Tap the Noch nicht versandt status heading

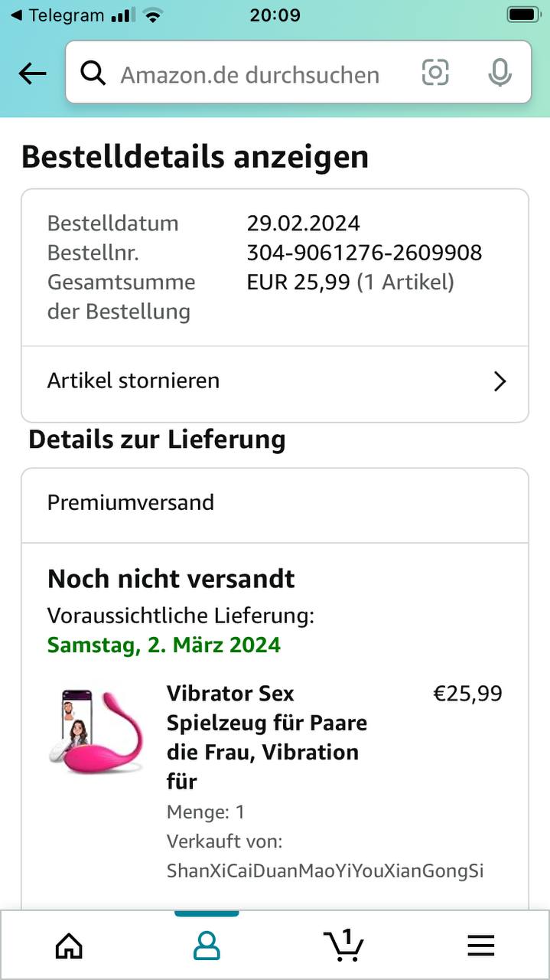pos(171,579)
